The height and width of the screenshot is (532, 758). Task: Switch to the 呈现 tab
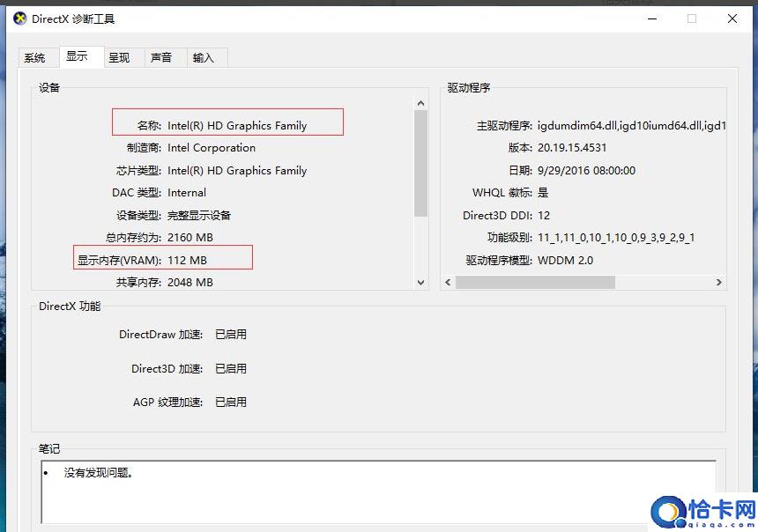point(122,57)
